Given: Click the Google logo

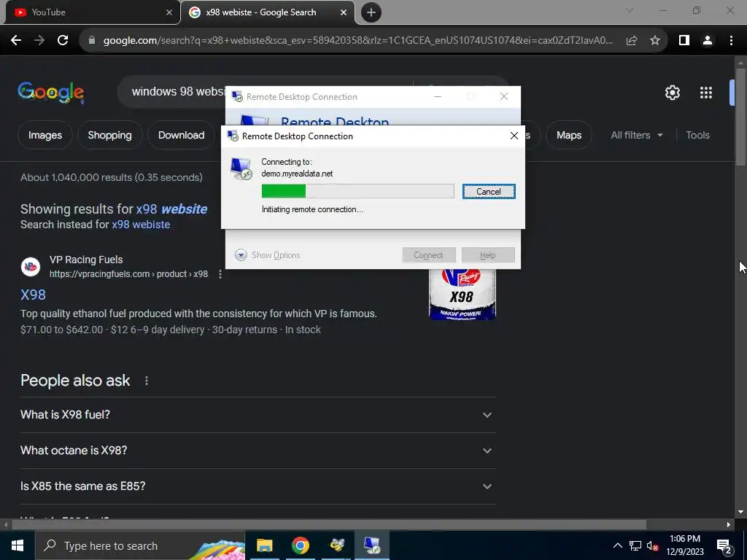Looking at the screenshot, I should coord(51,93).
